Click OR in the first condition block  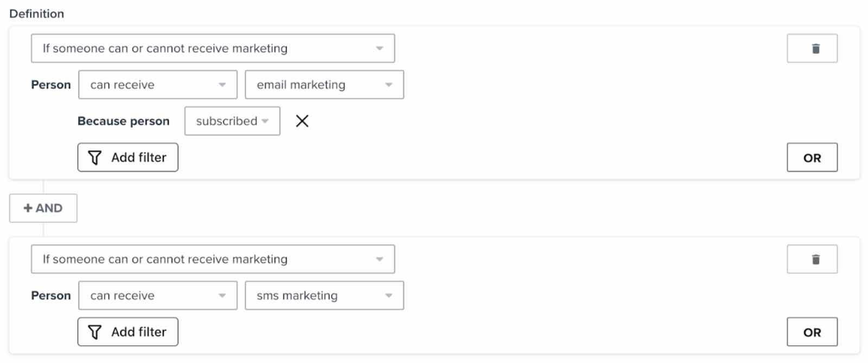point(812,157)
